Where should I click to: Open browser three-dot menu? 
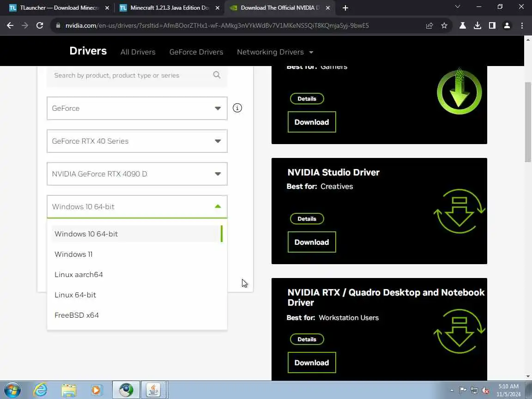coord(522,25)
